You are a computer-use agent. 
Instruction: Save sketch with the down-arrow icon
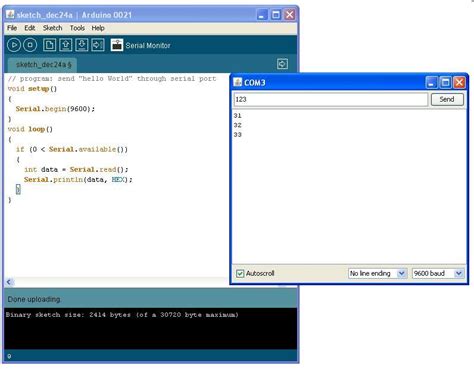pos(82,45)
